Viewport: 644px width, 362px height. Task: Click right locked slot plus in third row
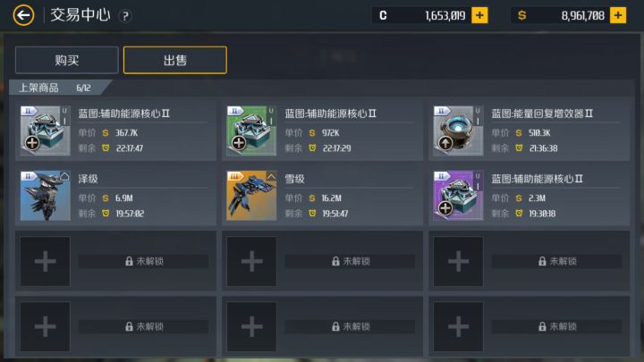click(x=458, y=261)
